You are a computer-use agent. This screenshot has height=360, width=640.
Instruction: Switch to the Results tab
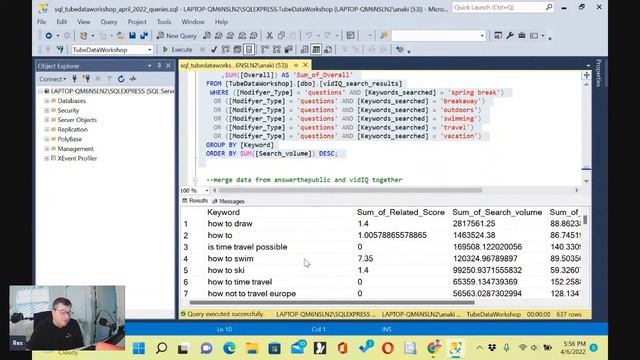[x=195, y=201]
